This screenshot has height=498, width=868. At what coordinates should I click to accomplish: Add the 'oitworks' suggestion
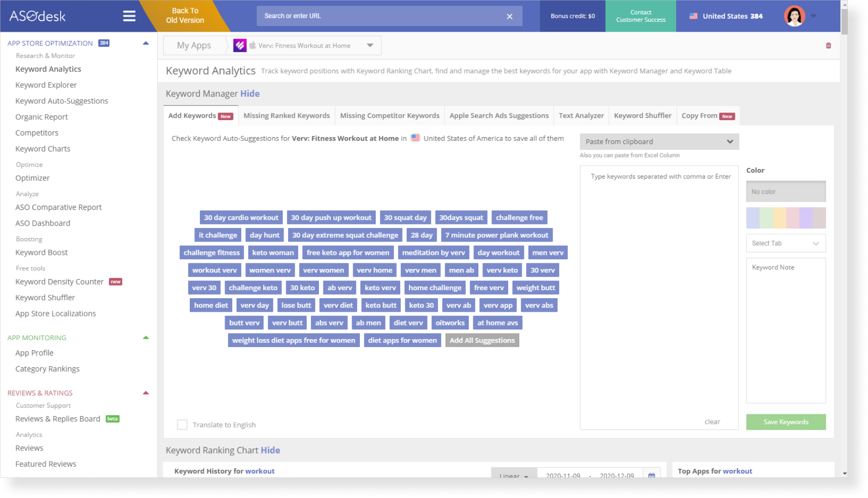(450, 323)
